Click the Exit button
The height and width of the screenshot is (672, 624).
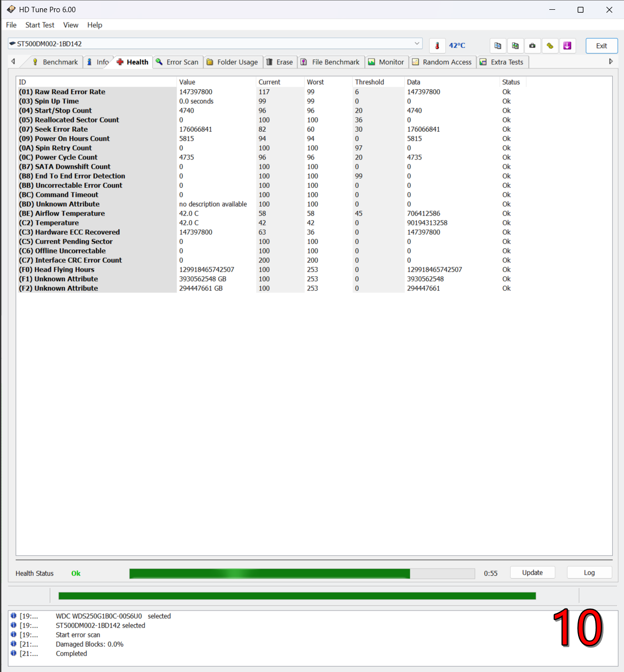tap(601, 45)
